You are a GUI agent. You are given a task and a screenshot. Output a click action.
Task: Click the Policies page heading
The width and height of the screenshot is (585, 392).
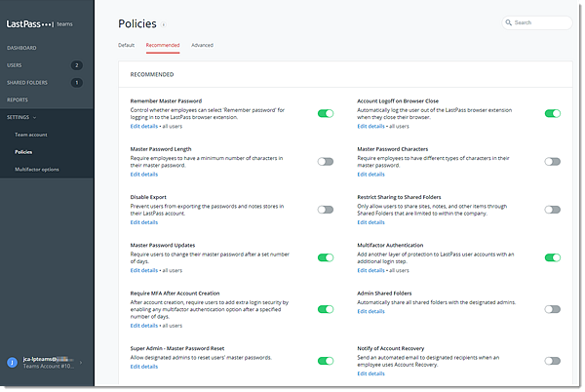(137, 23)
